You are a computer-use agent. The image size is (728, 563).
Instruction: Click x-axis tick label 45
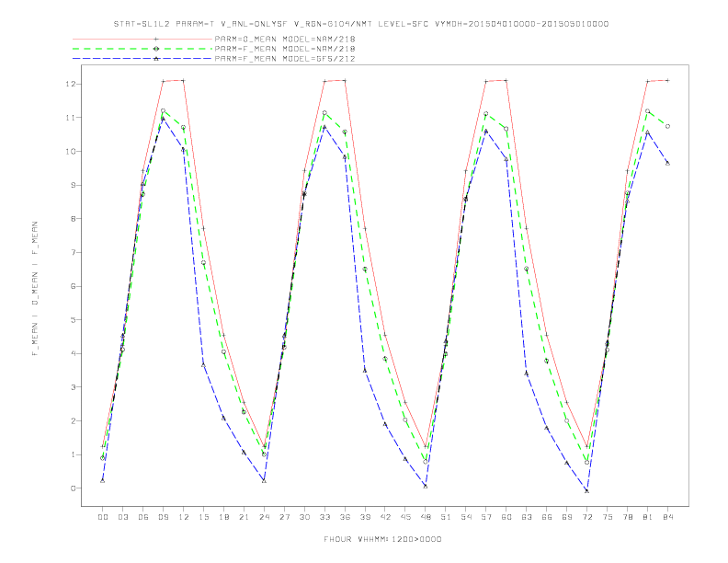(x=405, y=517)
